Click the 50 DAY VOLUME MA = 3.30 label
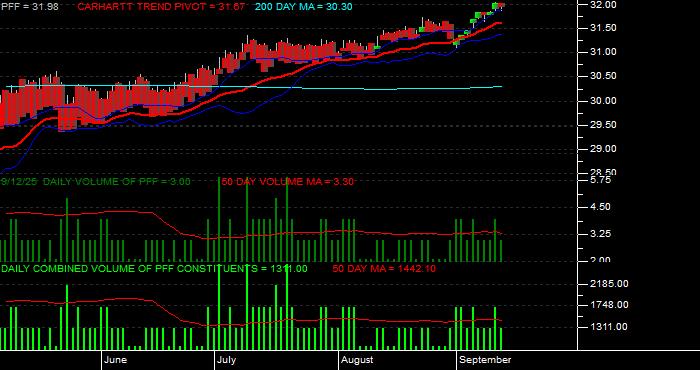The height and width of the screenshot is (370, 700). point(288,182)
